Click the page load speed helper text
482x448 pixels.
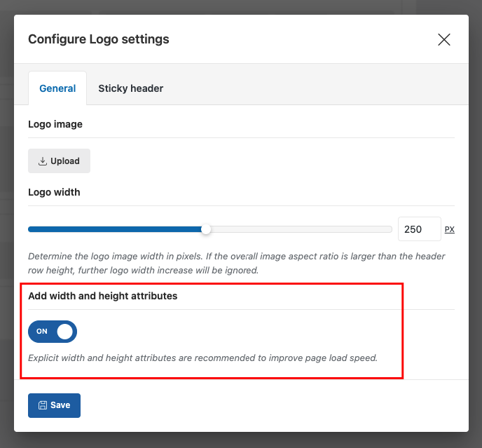(202, 358)
